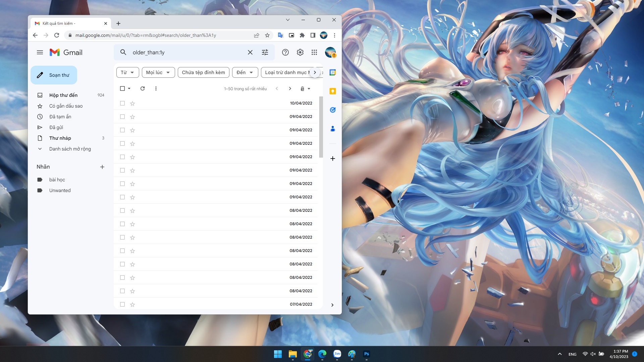
Task: Open the Gmail support help icon
Action: [x=285, y=52]
